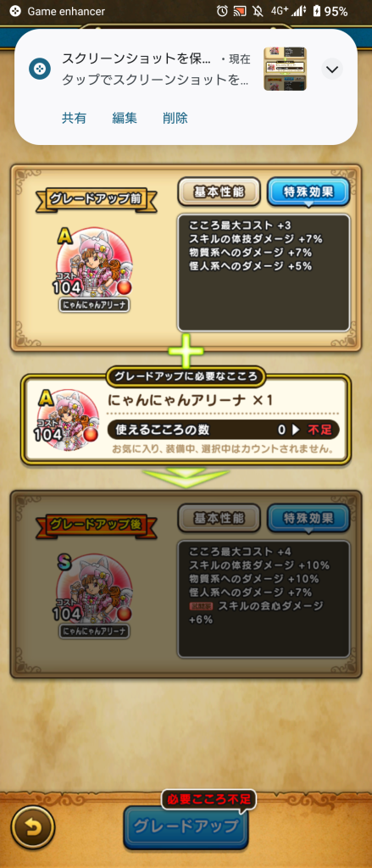This screenshot has height=868, width=372.
Task: Open the screenshot thumbnail preview
Action: 285,70
